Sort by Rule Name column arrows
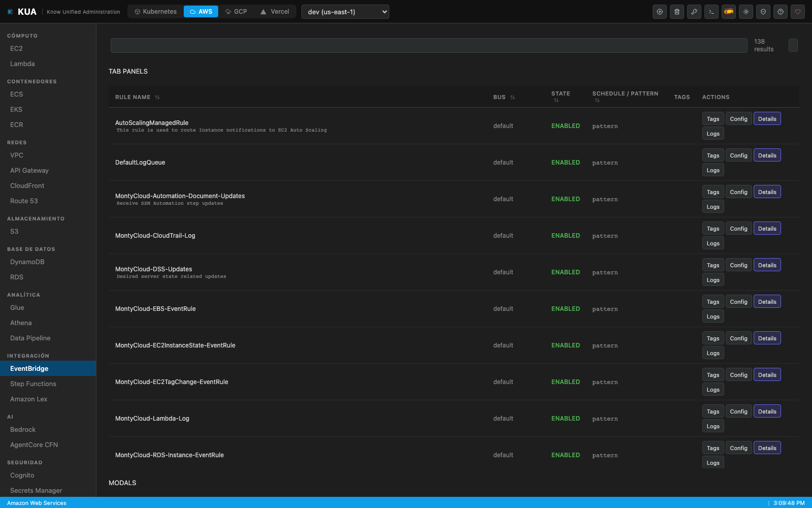 point(157,98)
